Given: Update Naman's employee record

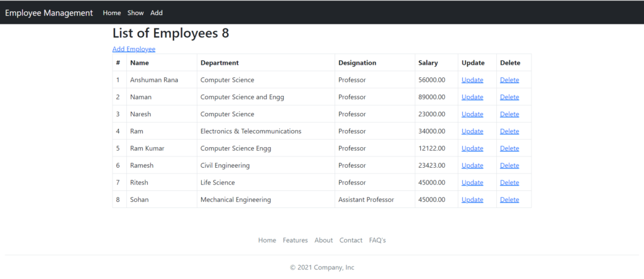Looking at the screenshot, I should point(472,97).
